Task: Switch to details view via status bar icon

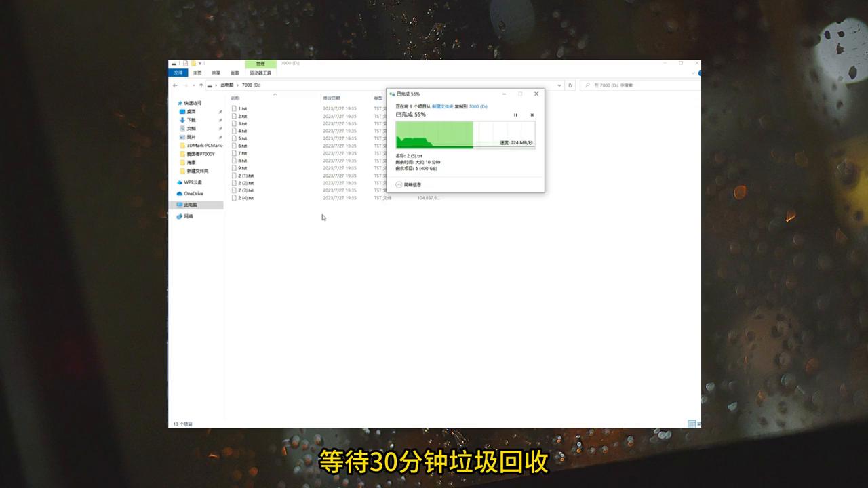Action: (690, 423)
